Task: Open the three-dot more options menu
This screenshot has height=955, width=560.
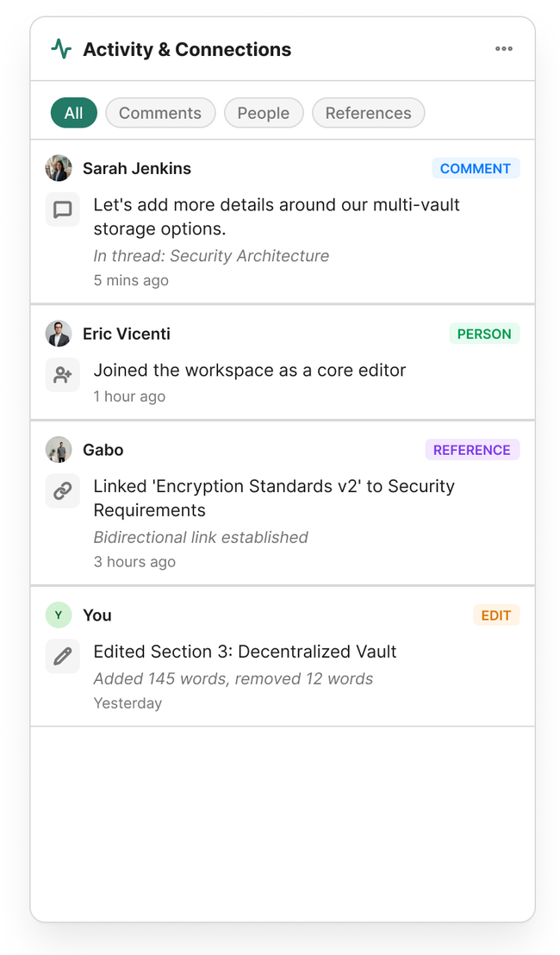Action: coord(503,49)
